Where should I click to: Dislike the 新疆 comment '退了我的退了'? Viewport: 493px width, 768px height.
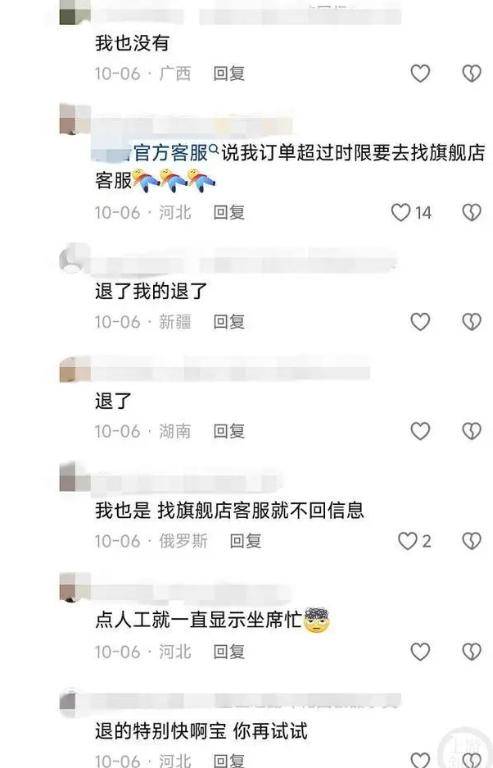click(472, 322)
